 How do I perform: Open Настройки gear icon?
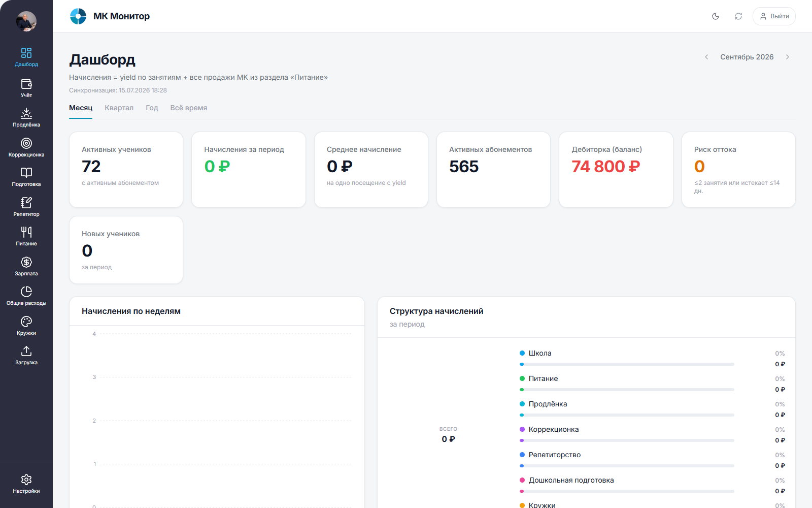click(26, 480)
